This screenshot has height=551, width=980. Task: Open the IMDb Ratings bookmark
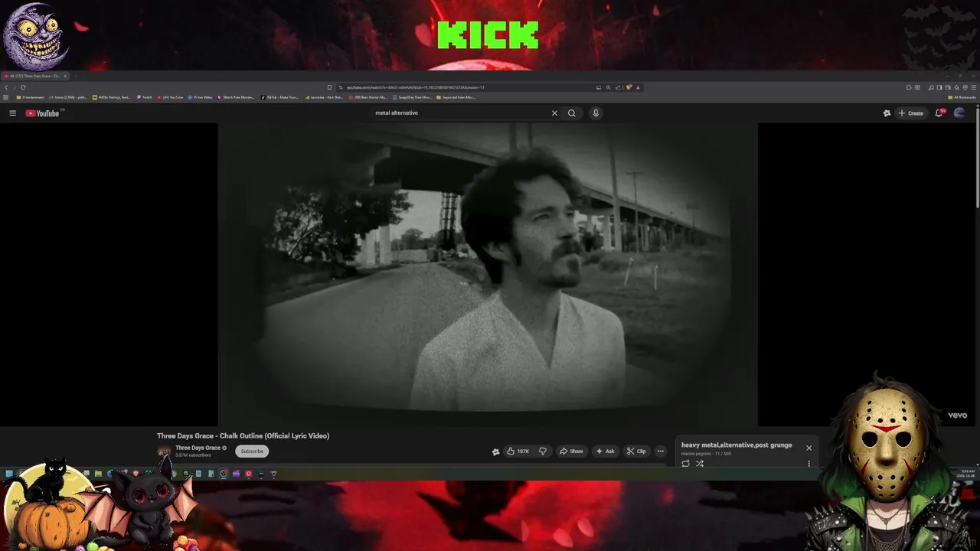coord(112,97)
